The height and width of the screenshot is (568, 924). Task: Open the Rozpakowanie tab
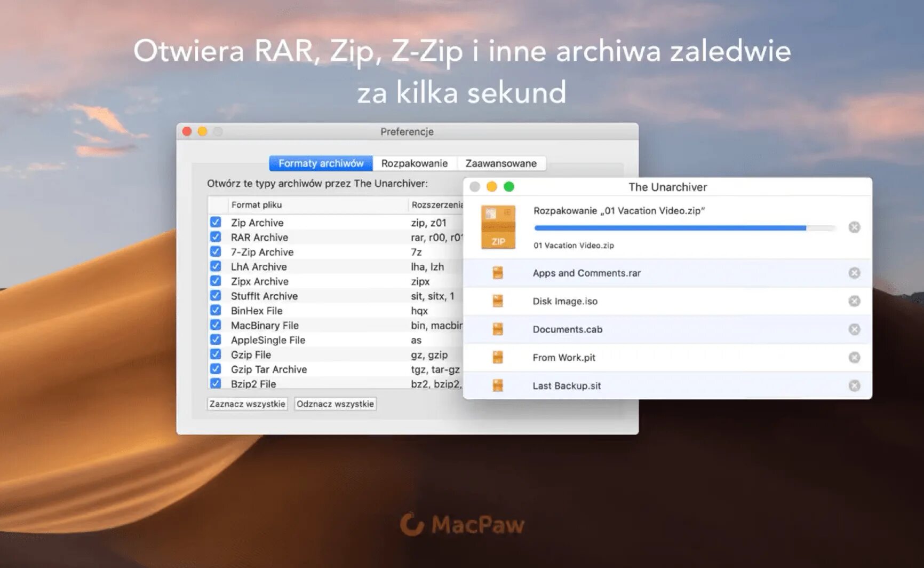[x=415, y=163]
